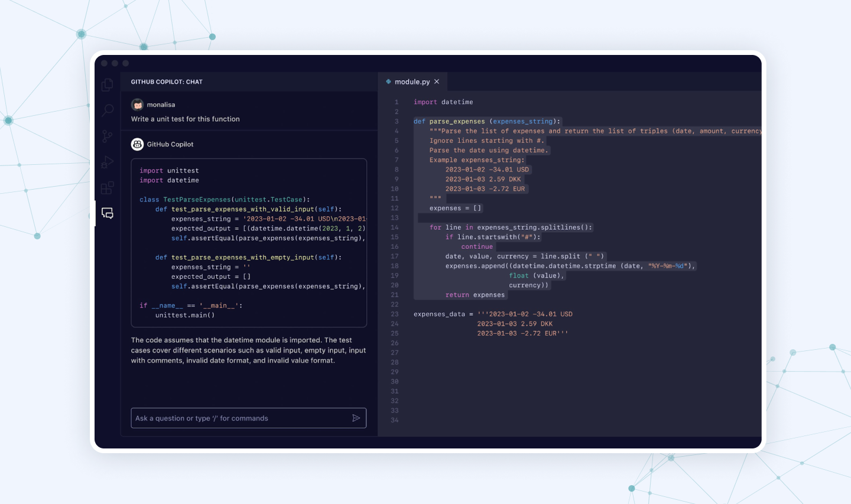The width and height of the screenshot is (851, 504).
Task: Click 'def parse_expenses' on editor line 3
Action: tap(449, 121)
